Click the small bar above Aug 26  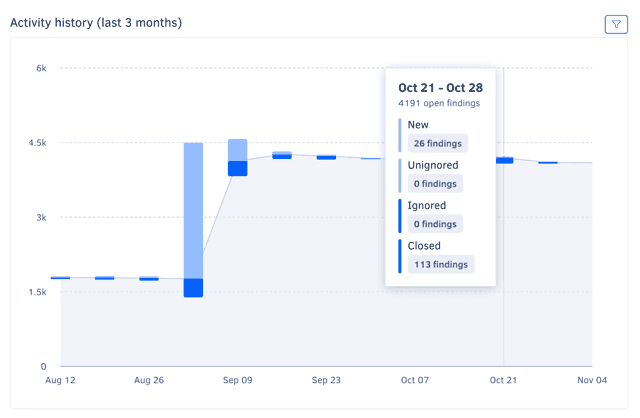pyautogui.click(x=149, y=278)
